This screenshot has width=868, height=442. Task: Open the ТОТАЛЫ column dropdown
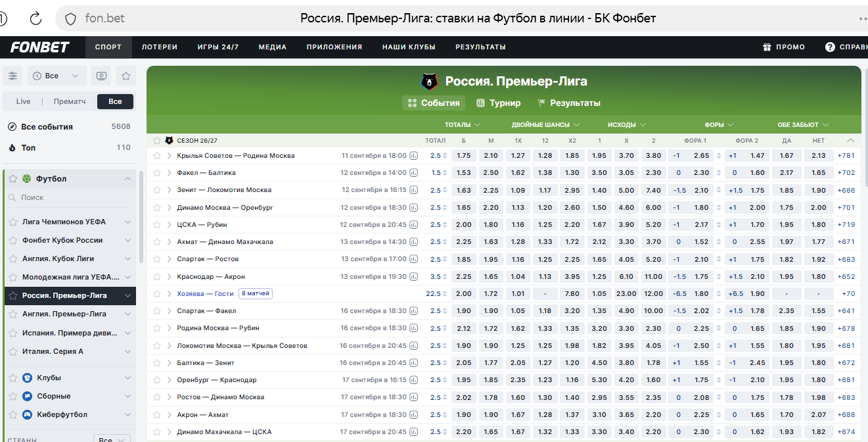463,124
